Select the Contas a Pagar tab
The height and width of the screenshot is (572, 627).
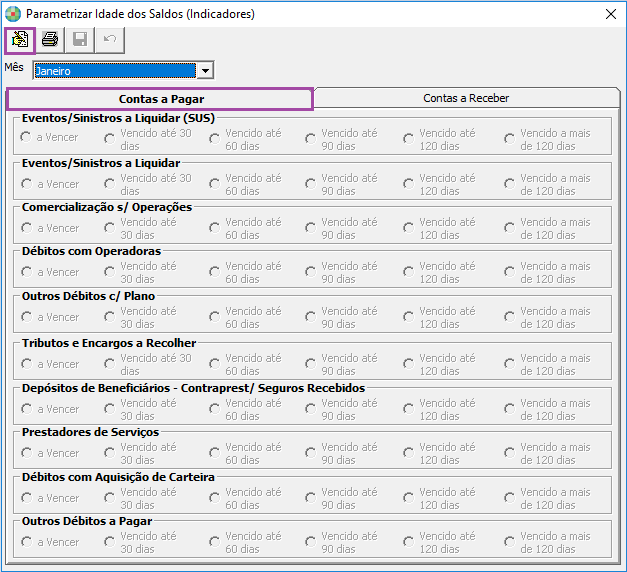160,99
